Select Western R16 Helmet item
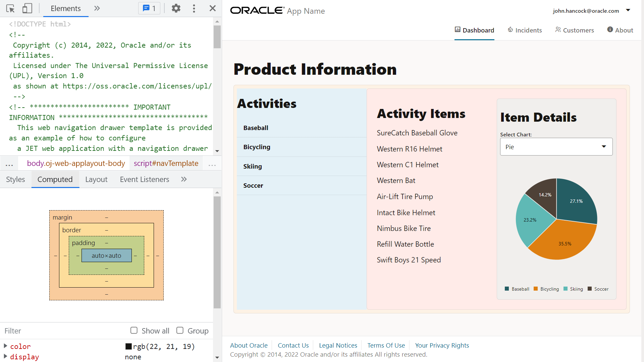Screen dimensions: 644x362 (x=410, y=149)
